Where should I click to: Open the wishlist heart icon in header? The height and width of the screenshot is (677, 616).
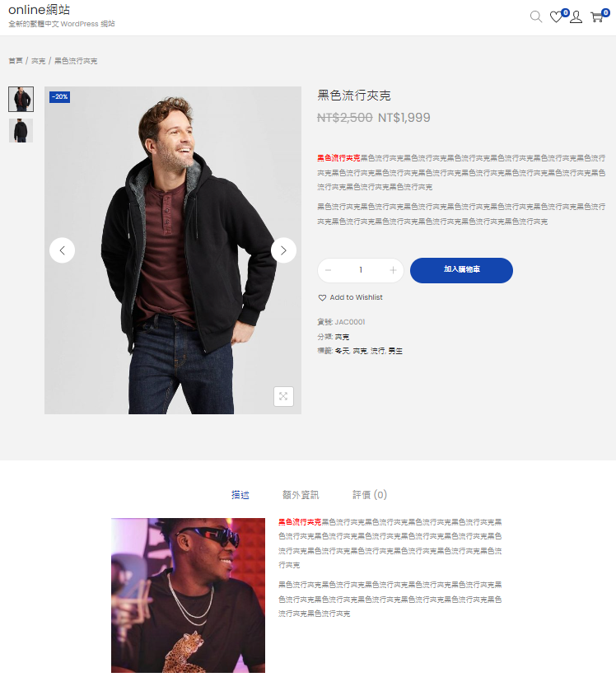[x=556, y=16]
